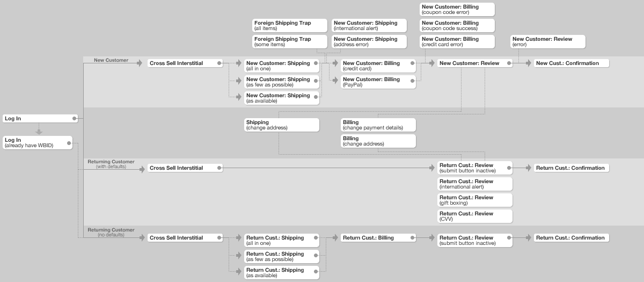Select Return Cust.: Shipping (as few as possible)

(x=282, y=256)
